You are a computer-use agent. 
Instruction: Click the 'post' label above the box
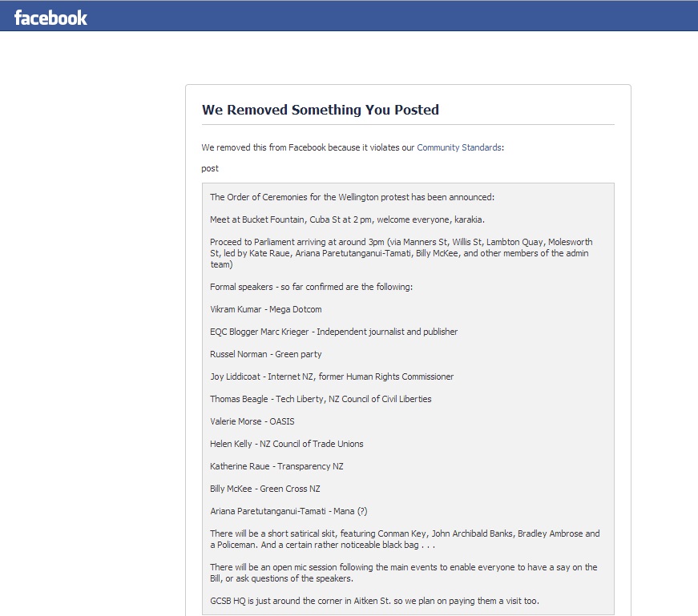point(210,169)
